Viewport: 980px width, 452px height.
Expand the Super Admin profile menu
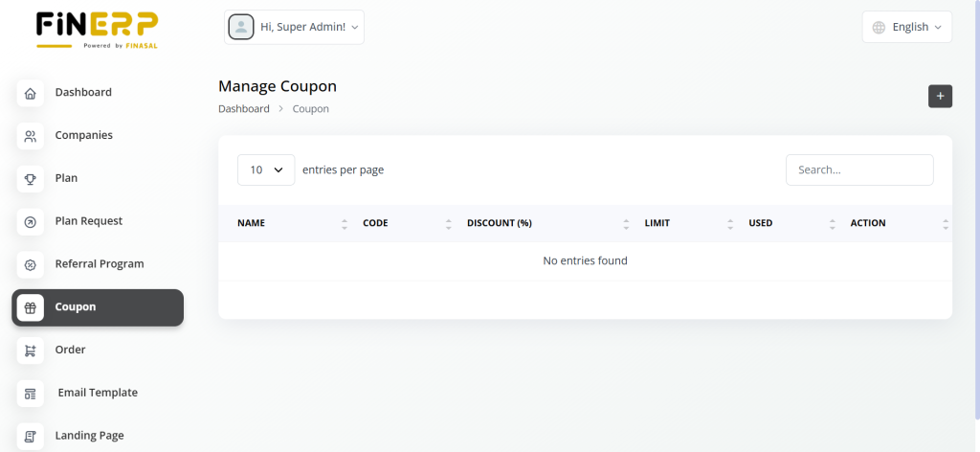coord(294,28)
